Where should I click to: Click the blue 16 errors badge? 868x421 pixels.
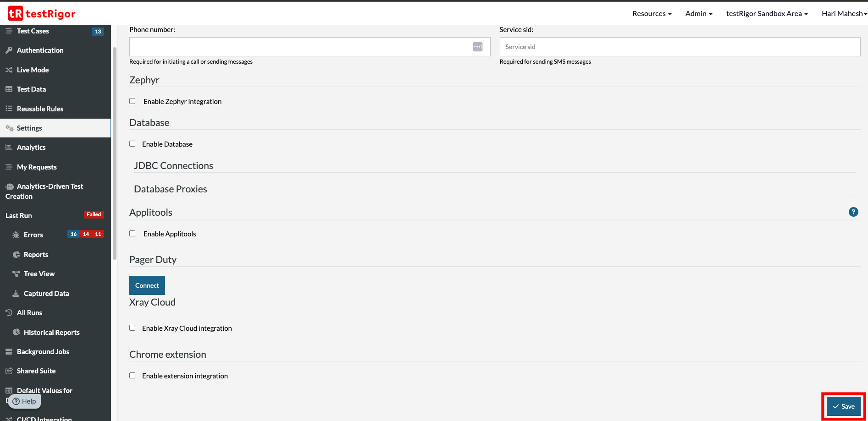coord(73,234)
